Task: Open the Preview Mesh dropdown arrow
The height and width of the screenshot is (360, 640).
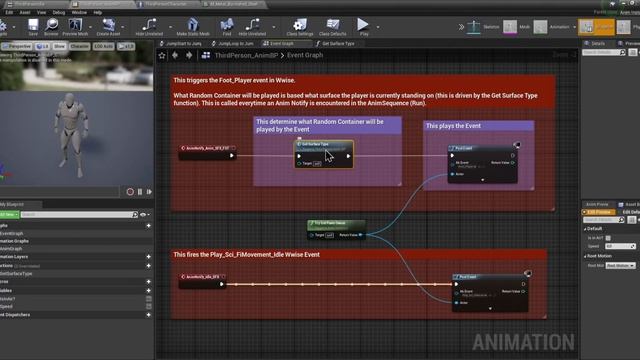Action: coord(90,27)
